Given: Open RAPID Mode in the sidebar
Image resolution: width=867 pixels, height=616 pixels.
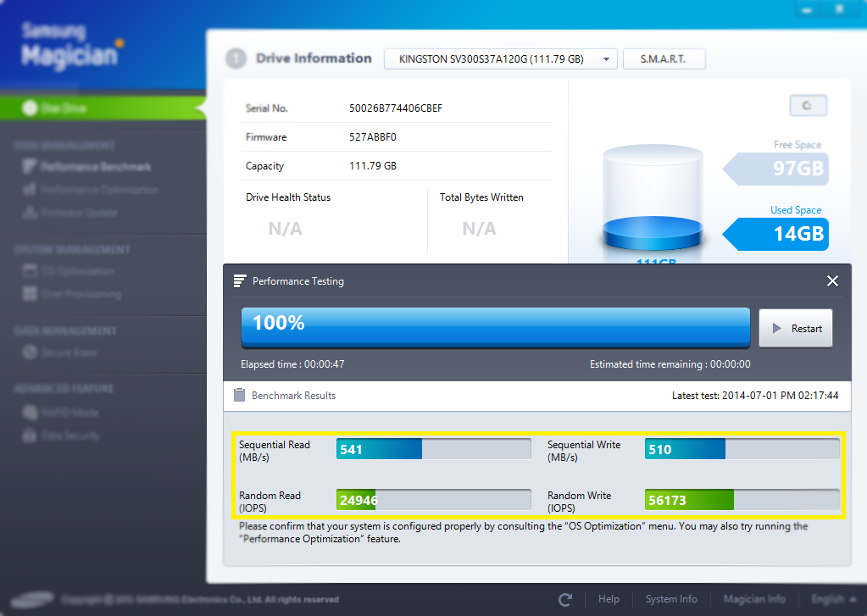Looking at the screenshot, I should (x=61, y=412).
